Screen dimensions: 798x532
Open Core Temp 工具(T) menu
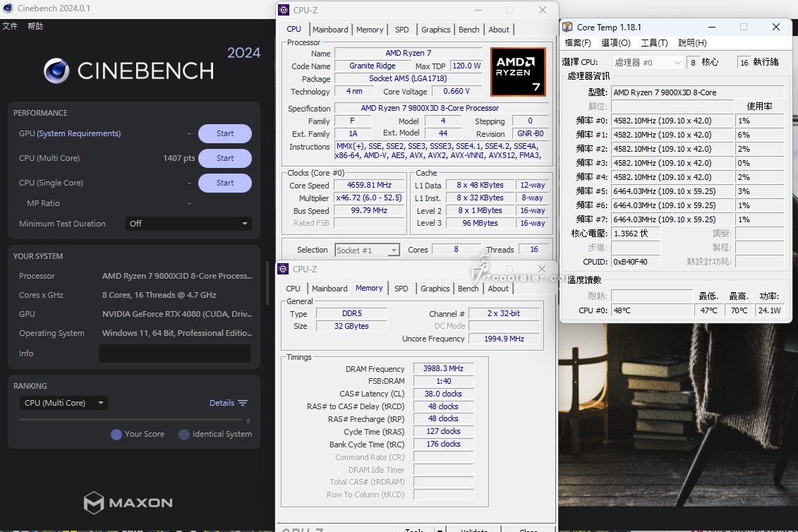(654, 43)
